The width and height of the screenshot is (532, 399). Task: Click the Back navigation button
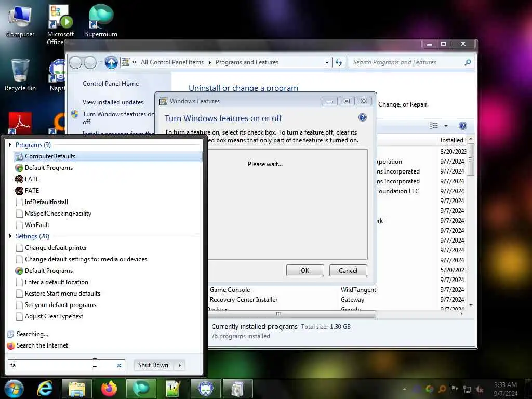(x=76, y=62)
